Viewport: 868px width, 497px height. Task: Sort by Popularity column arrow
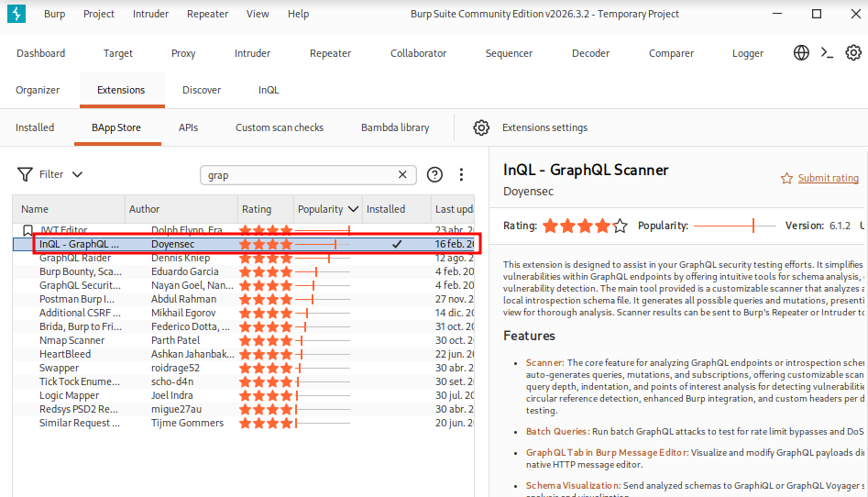pyautogui.click(x=353, y=209)
